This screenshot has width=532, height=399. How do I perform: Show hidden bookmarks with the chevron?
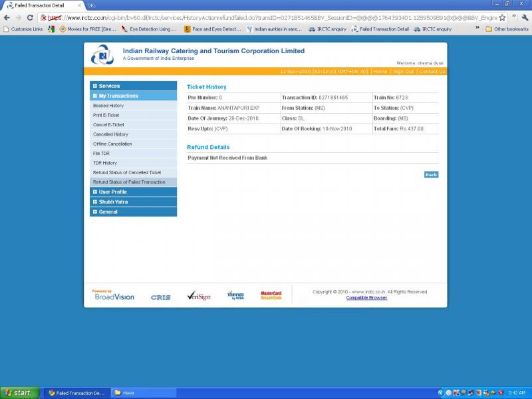point(477,28)
